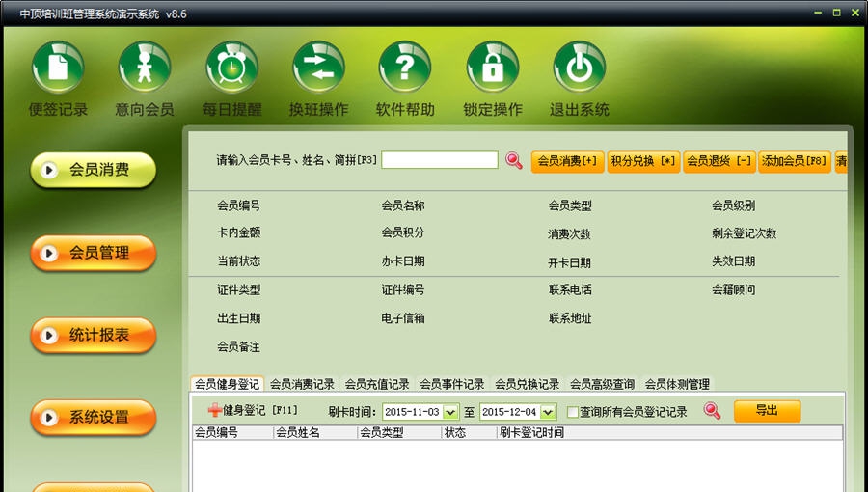Switch to the 会员体测管理 tab
Viewport: 868px width, 492px height.
(x=678, y=384)
